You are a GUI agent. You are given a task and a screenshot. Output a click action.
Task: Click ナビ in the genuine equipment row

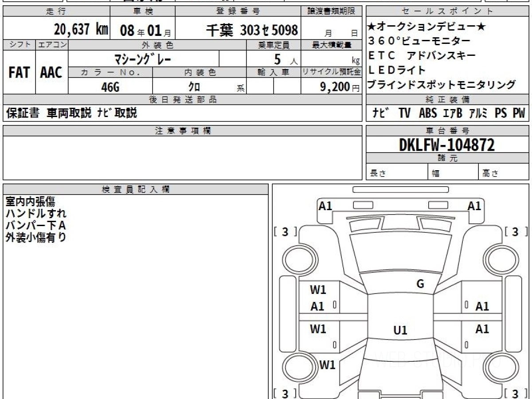(x=381, y=113)
